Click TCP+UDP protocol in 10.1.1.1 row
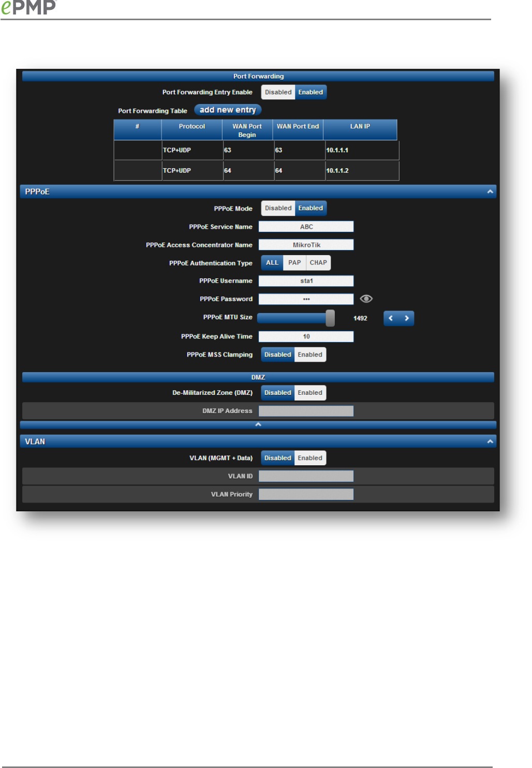The height and width of the screenshot is (768, 532). click(x=193, y=150)
